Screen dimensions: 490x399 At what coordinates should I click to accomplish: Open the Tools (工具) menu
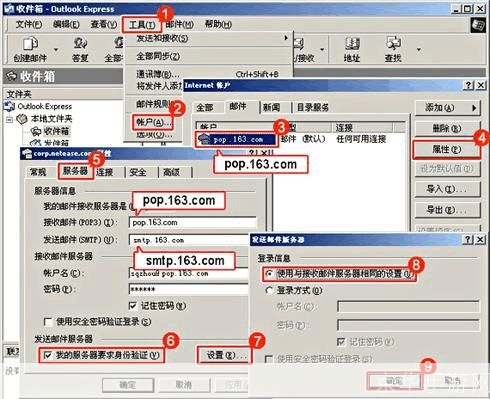(x=142, y=25)
